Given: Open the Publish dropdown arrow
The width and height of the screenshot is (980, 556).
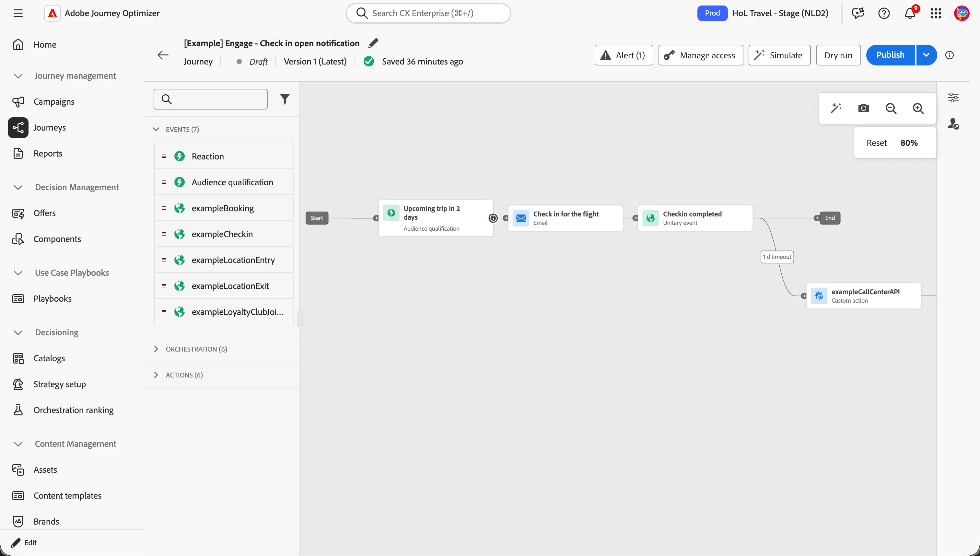Looking at the screenshot, I should coord(926,55).
